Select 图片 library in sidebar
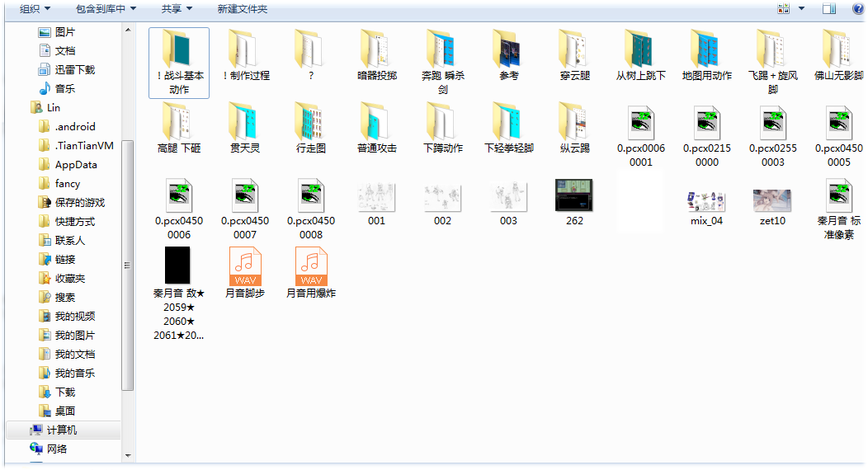 [57, 32]
